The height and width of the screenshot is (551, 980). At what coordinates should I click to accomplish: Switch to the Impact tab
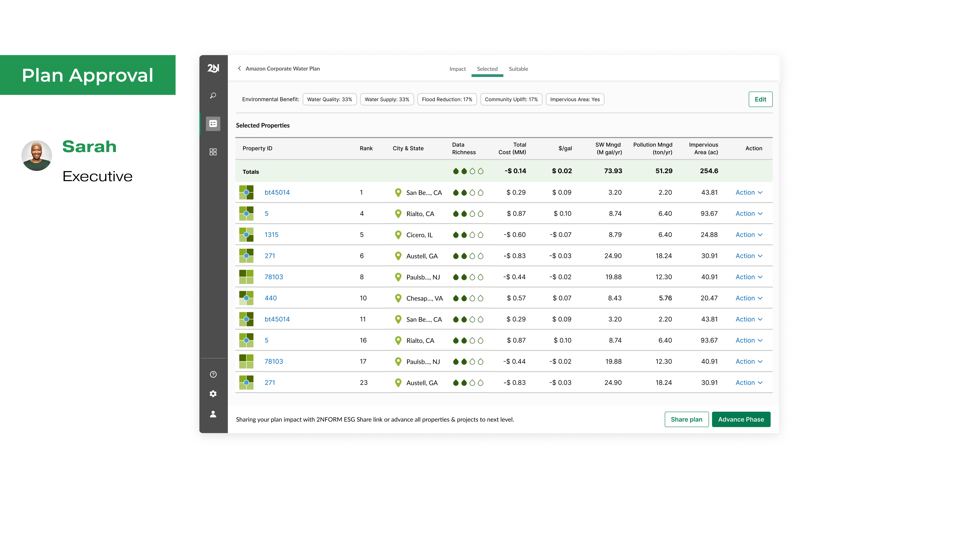click(457, 69)
